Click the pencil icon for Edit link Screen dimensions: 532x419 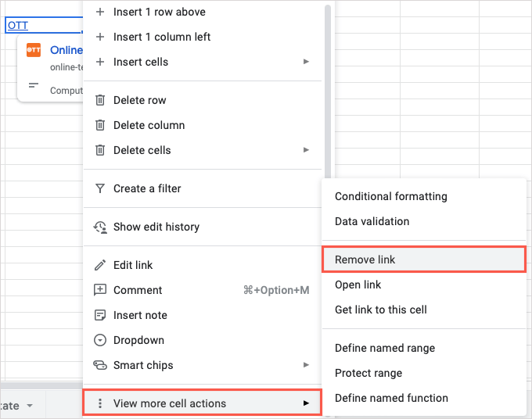99,265
